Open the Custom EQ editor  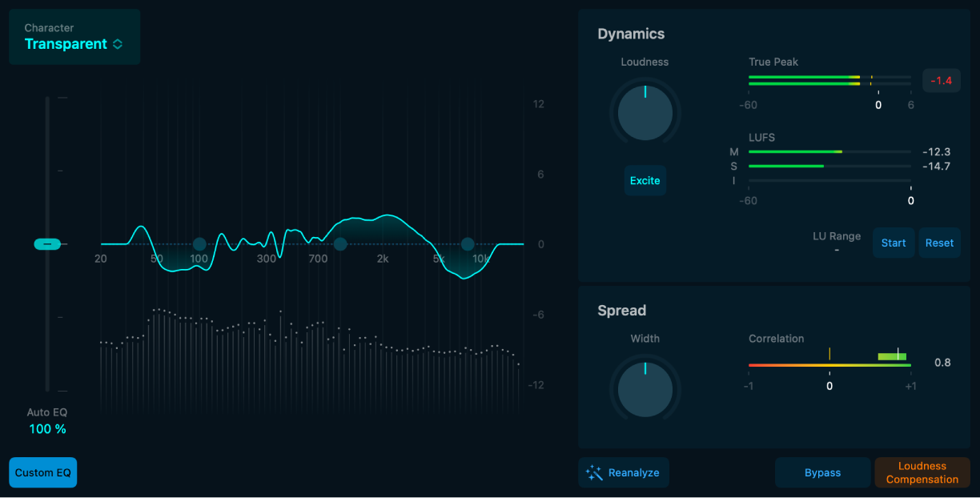pos(42,472)
